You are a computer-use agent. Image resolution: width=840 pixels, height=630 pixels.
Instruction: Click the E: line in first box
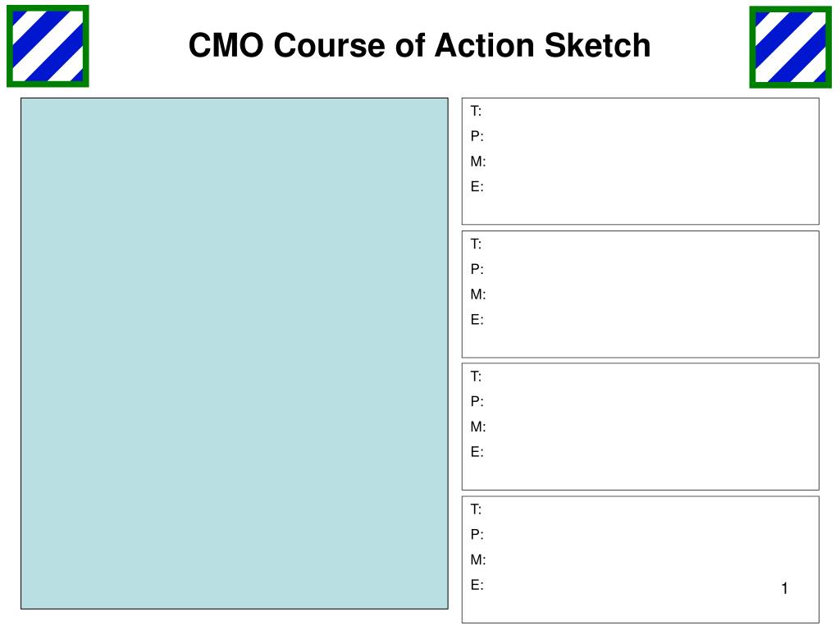(477, 186)
